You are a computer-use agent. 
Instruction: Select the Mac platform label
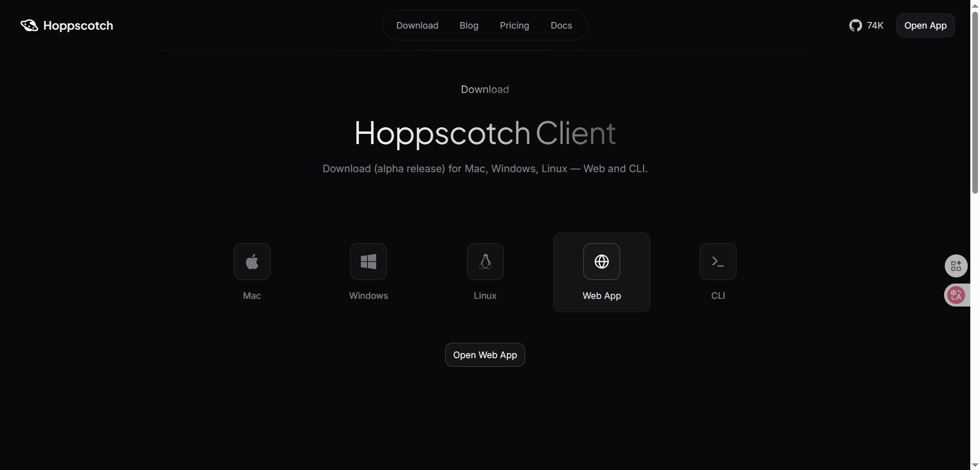tap(252, 296)
